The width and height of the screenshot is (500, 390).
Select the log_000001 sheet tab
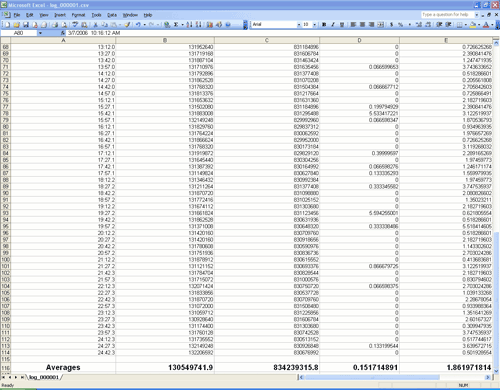tap(44, 377)
